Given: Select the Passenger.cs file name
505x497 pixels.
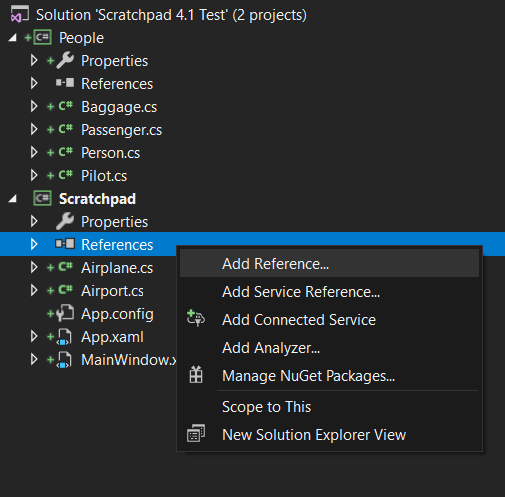Looking at the screenshot, I should (122, 130).
